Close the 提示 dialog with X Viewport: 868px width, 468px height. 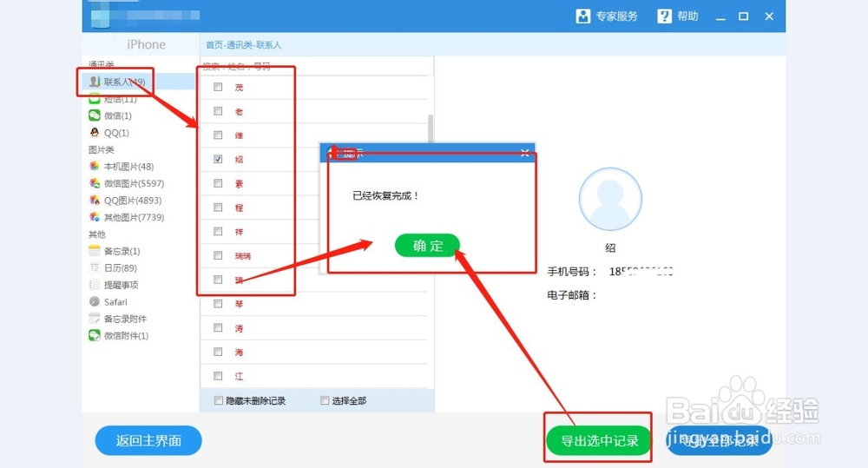click(x=525, y=153)
